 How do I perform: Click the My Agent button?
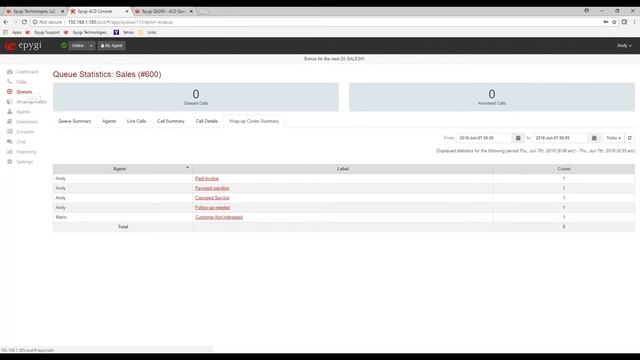click(111, 46)
